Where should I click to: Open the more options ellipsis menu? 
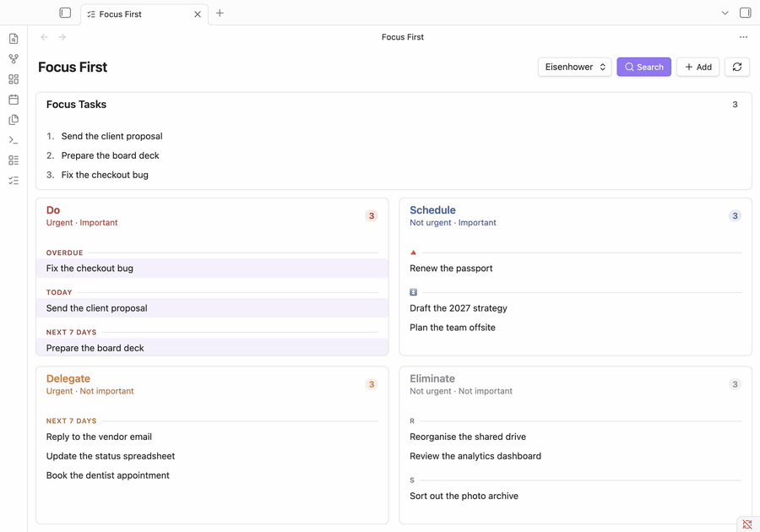tap(743, 37)
